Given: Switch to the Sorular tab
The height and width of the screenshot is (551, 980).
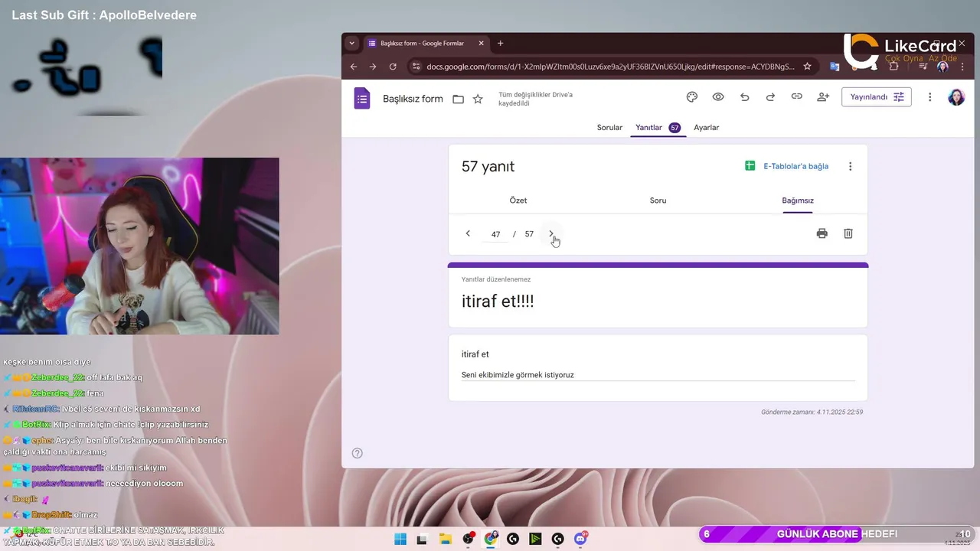Looking at the screenshot, I should (609, 128).
